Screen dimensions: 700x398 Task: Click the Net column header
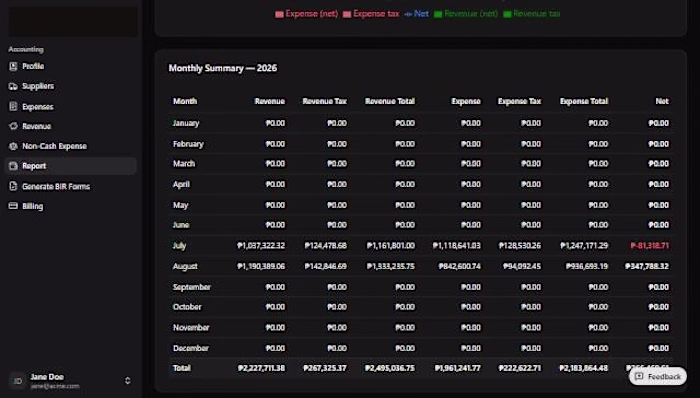pyautogui.click(x=662, y=101)
